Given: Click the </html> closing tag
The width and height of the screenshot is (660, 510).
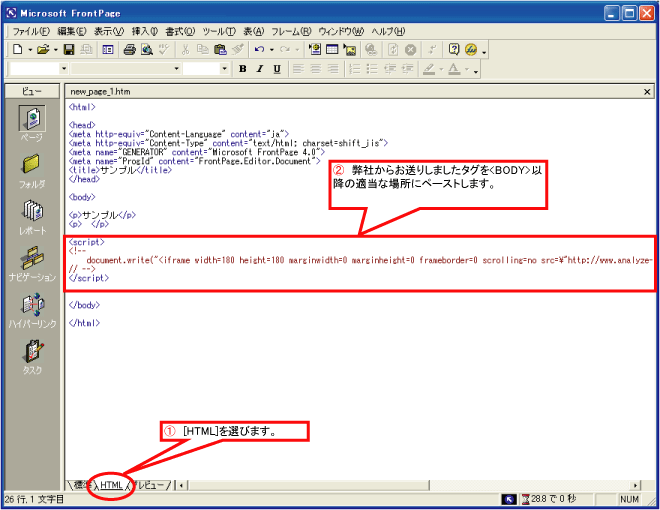Looking at the screenshot, I should [84, 323].
